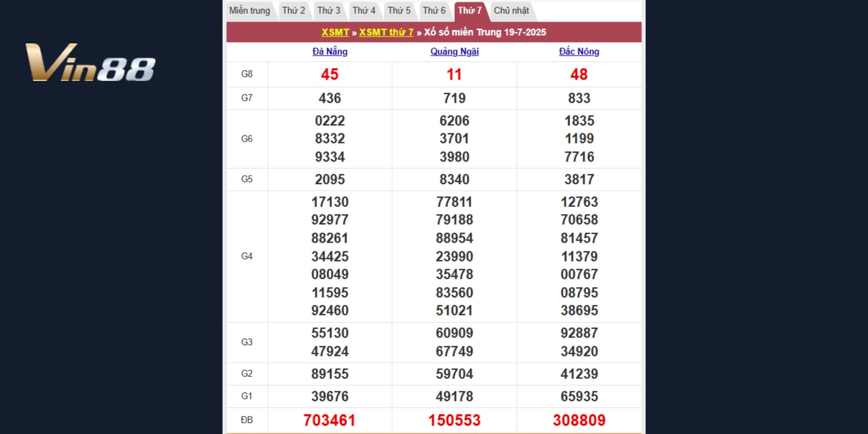Click the Xổ số miền Trung 19-7-2025 title

485,32
